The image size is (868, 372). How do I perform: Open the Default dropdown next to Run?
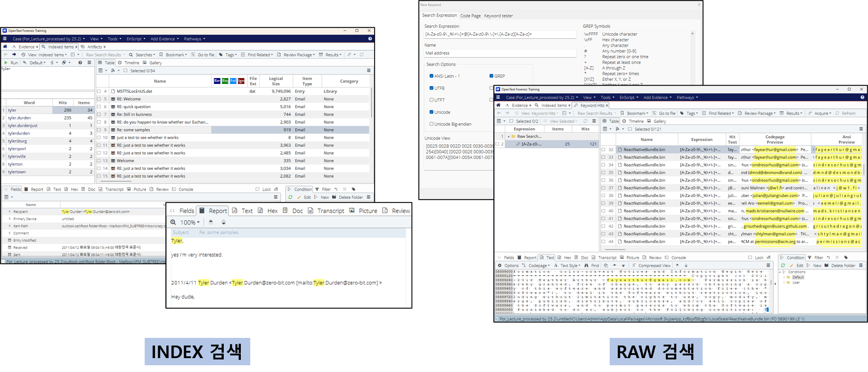tap(35, 63)
